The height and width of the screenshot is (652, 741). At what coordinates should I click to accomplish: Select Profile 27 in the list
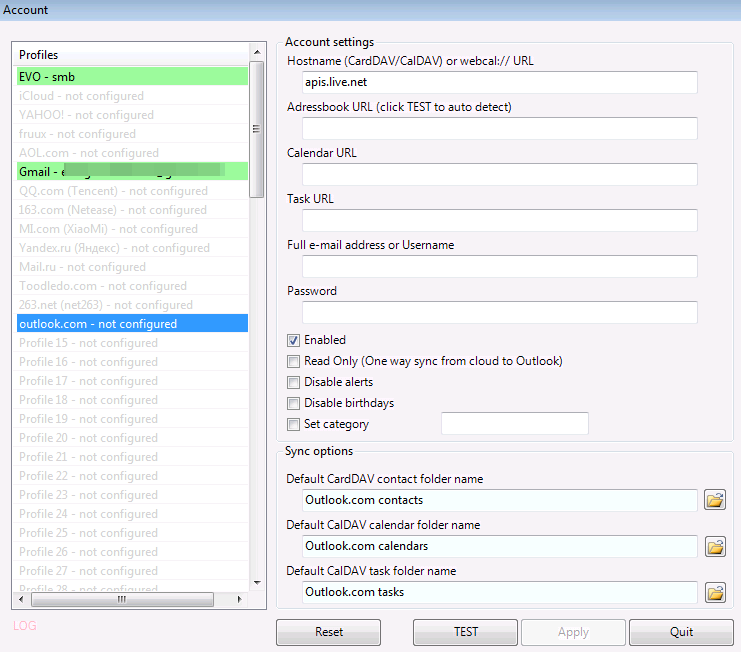click(x=132, y=571)
